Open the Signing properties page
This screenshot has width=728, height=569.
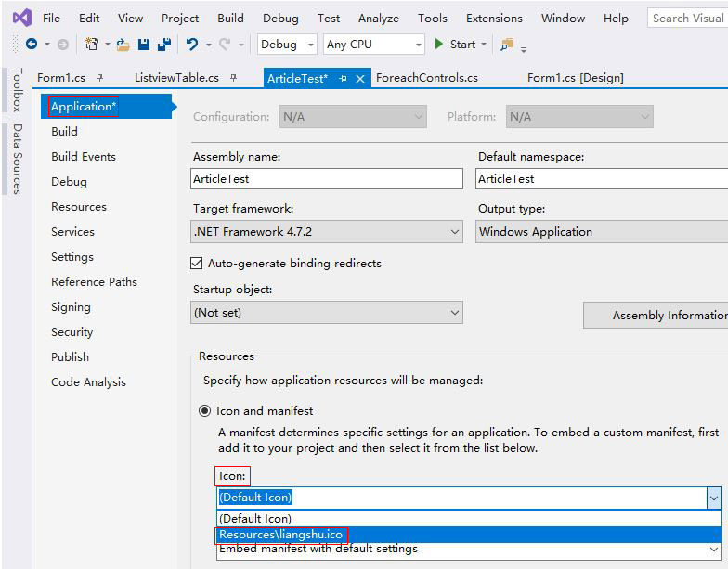[71, 306]
